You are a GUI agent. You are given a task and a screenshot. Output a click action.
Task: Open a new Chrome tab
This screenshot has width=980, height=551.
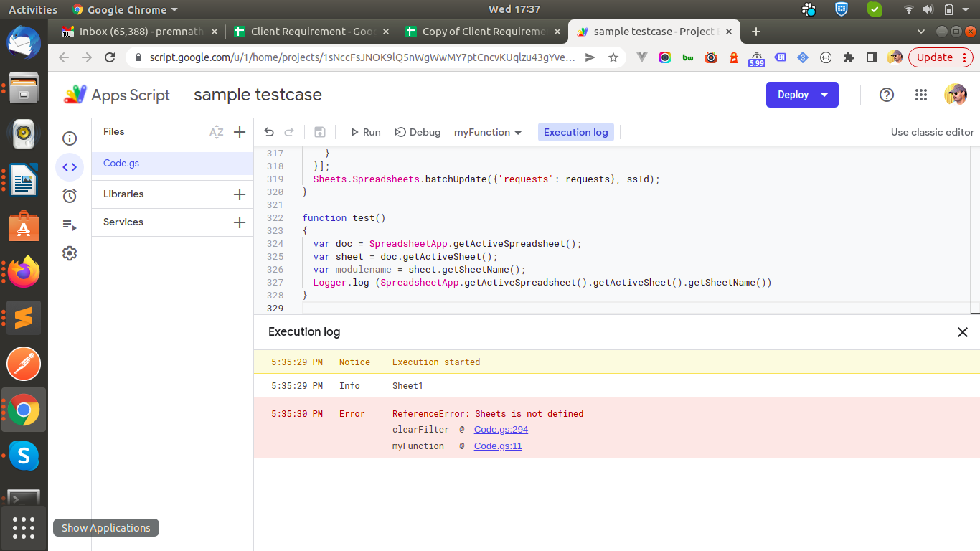point(755,32)
